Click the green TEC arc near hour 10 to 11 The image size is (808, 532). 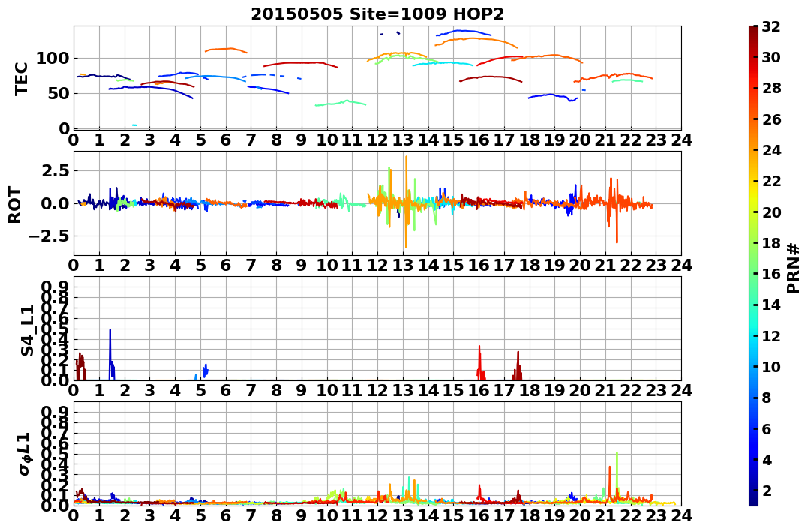tap(340, 103)
